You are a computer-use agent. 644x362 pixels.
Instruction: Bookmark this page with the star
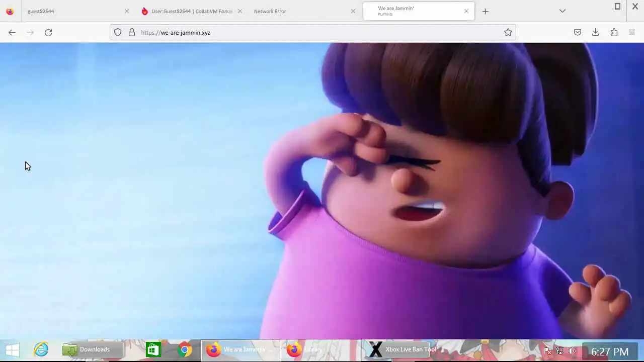point(508,32)
